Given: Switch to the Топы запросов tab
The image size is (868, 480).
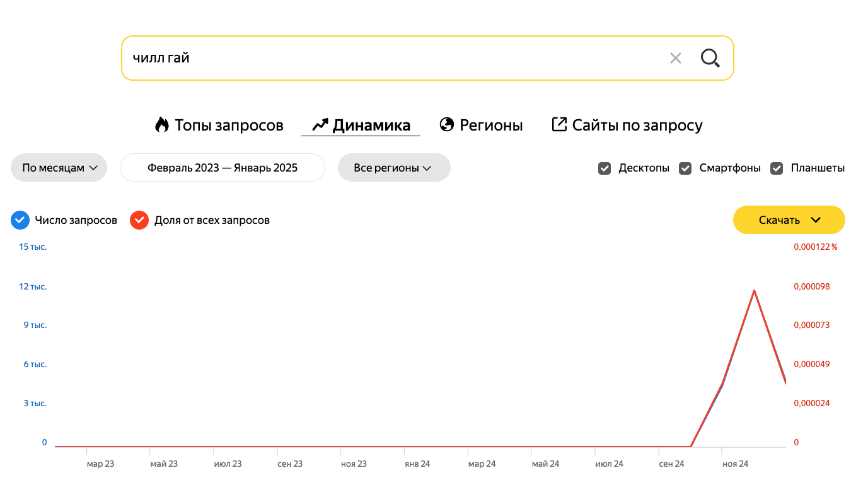Looking at the screenshot, I should [229, 126].
